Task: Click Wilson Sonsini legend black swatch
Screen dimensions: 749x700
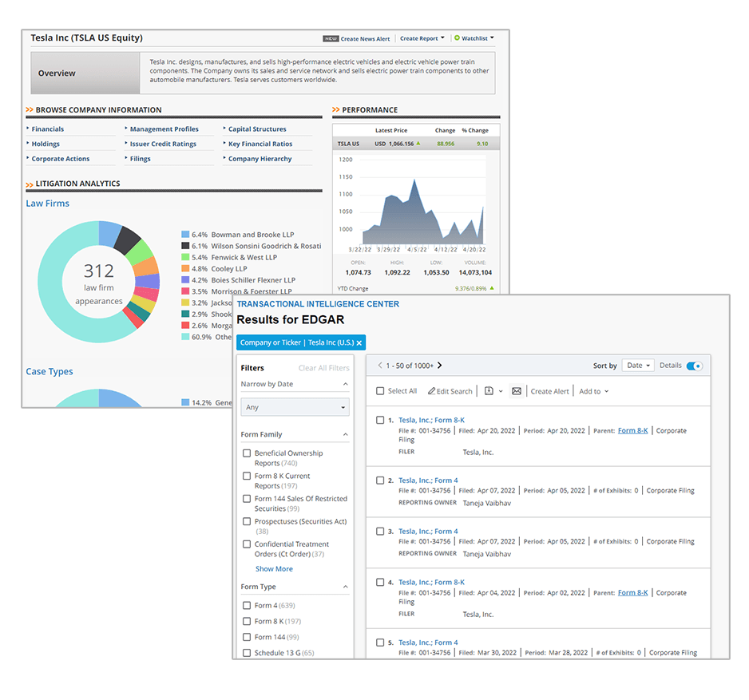Action: pos(185,246)
